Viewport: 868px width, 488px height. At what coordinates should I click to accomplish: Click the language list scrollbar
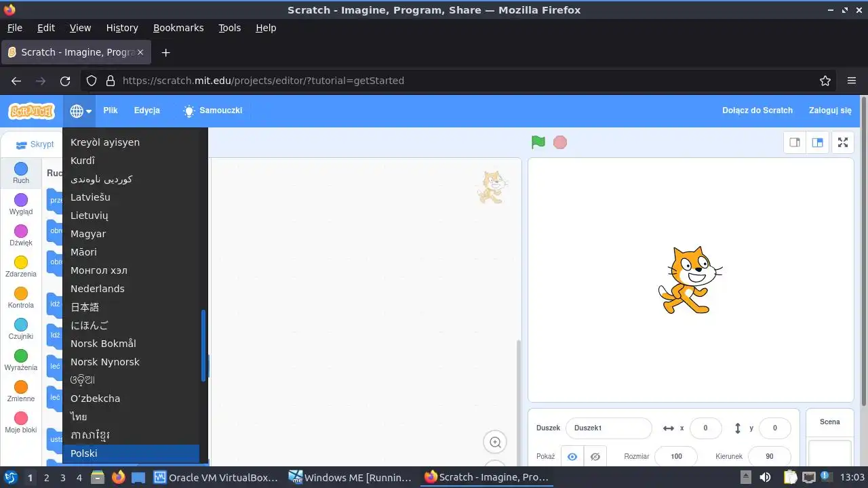click(x=203, y=346)
